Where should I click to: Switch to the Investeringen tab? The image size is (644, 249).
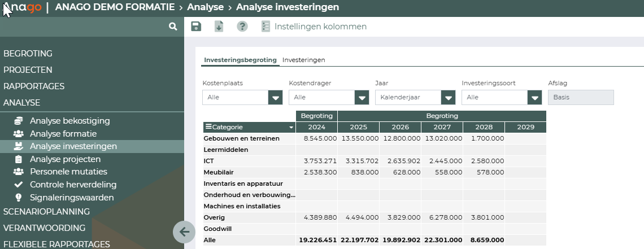(x=303, y=60)
